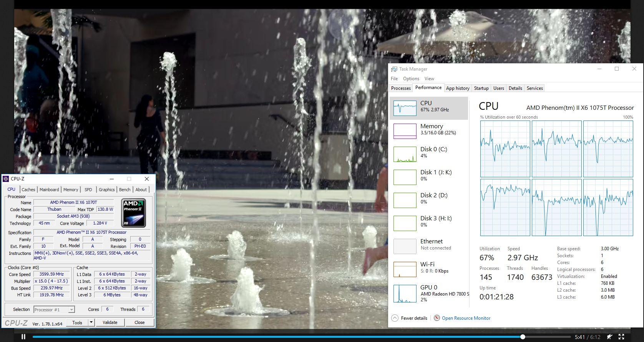Click the Close button in CPU-Z footer
The height and width of the screenshot is (342, 644).
pos(139,322)
